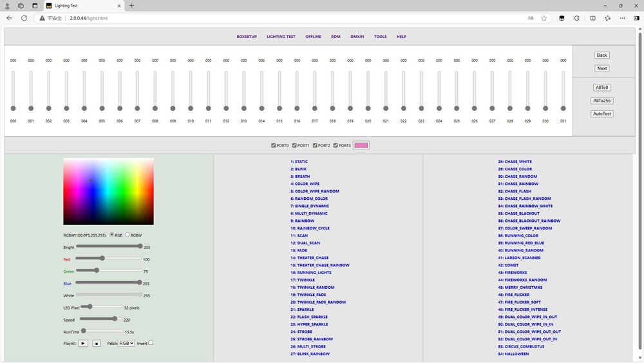Bookmark the page with the star icon
The width and height of the screenshot is (644, 363).
544,18
